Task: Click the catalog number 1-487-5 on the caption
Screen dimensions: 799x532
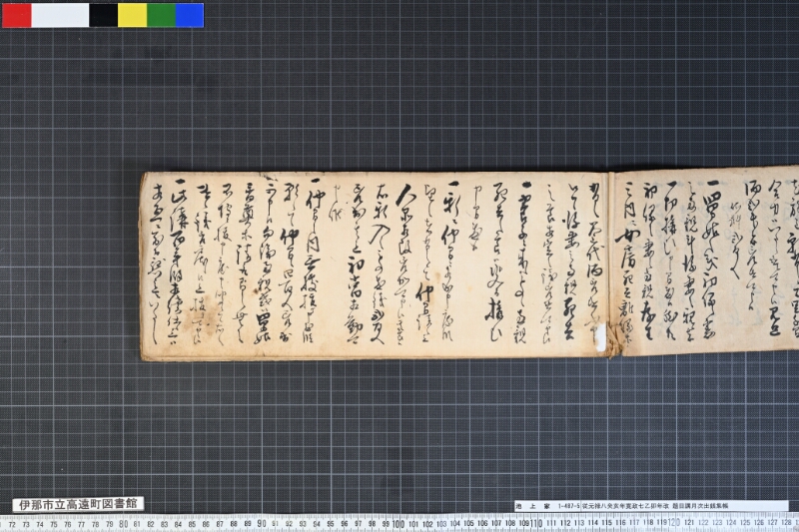Action: (569, 506)
